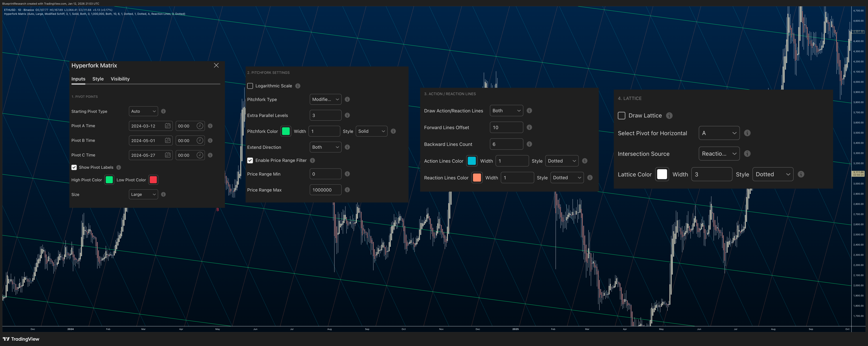Enable the Draw Lattice checkbox
Viewport: 868px width, 346px height.
[622, 116]
